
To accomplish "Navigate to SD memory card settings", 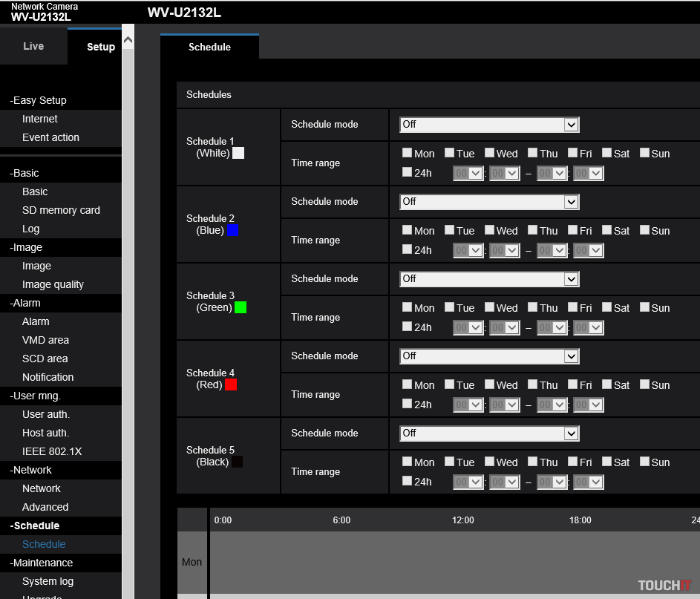I will click(61, 210).
